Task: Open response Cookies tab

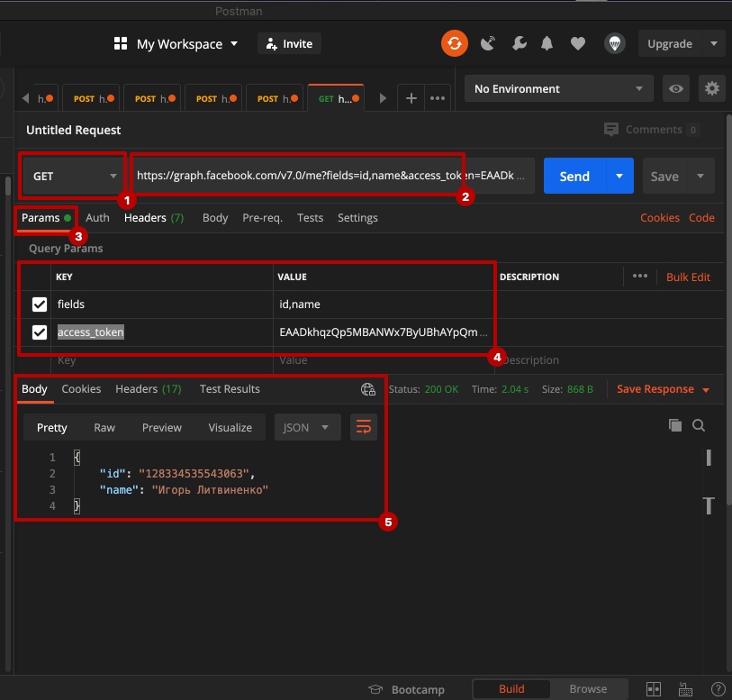Action: pyautogui.click(x=81, y=389)
